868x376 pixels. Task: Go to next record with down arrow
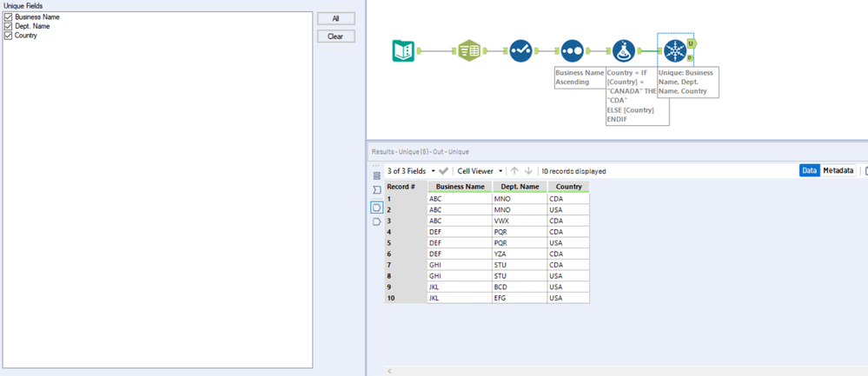tap(528, 171)
